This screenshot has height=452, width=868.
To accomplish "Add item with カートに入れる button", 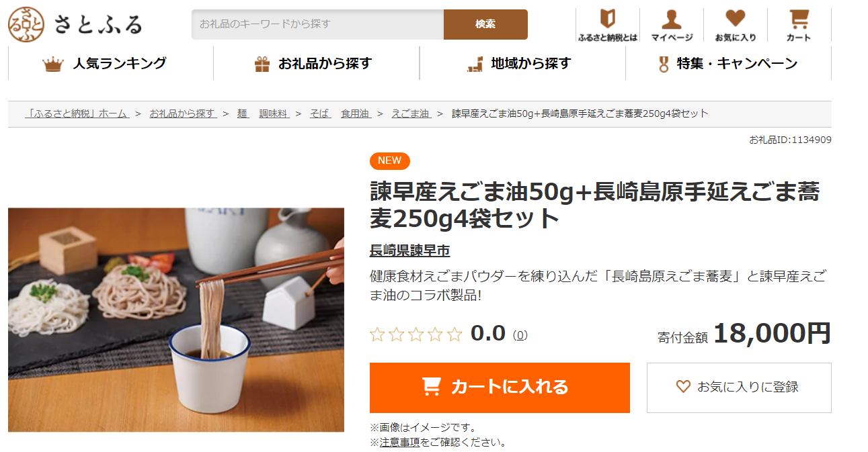I will pos(500,388).
